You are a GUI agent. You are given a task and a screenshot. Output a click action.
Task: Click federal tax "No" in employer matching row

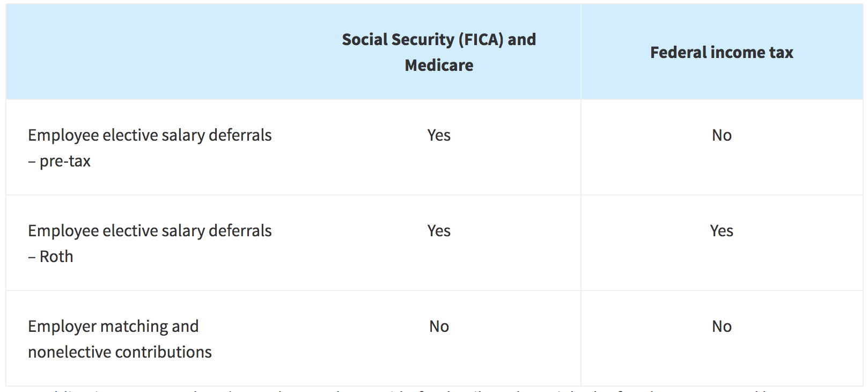[722, 326]
